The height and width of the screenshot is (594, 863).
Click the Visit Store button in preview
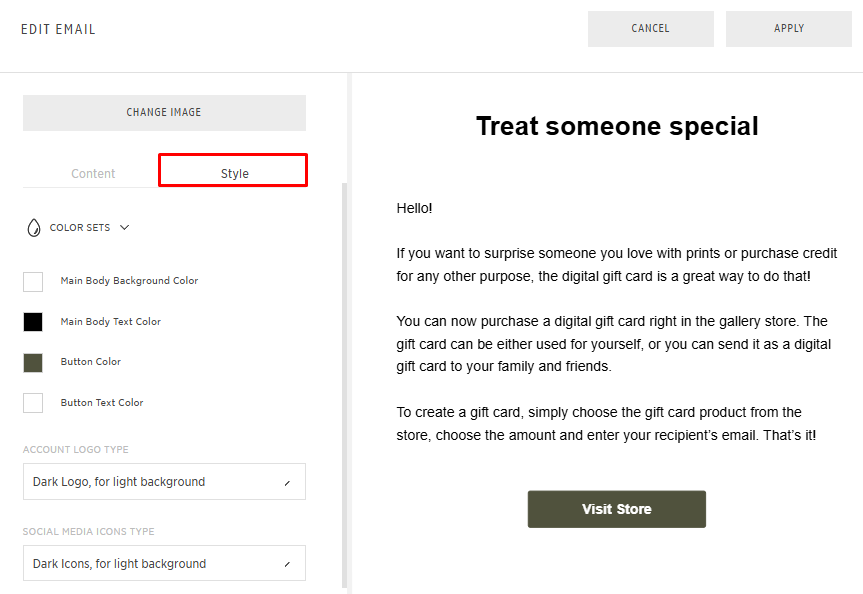click(616, 509)
